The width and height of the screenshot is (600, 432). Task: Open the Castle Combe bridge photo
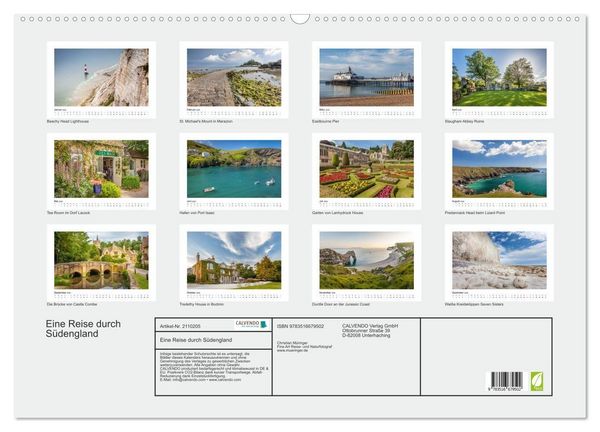tap(101, 260)
